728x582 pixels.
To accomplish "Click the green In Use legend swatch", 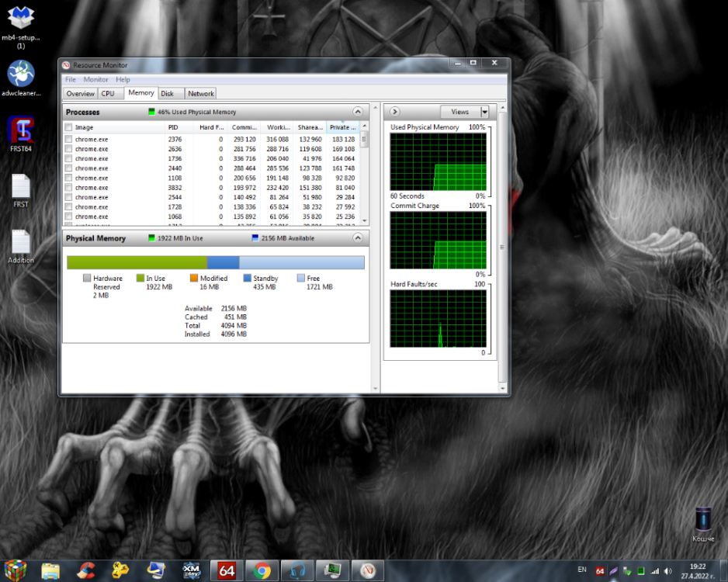I will click(x=140, y=278).
